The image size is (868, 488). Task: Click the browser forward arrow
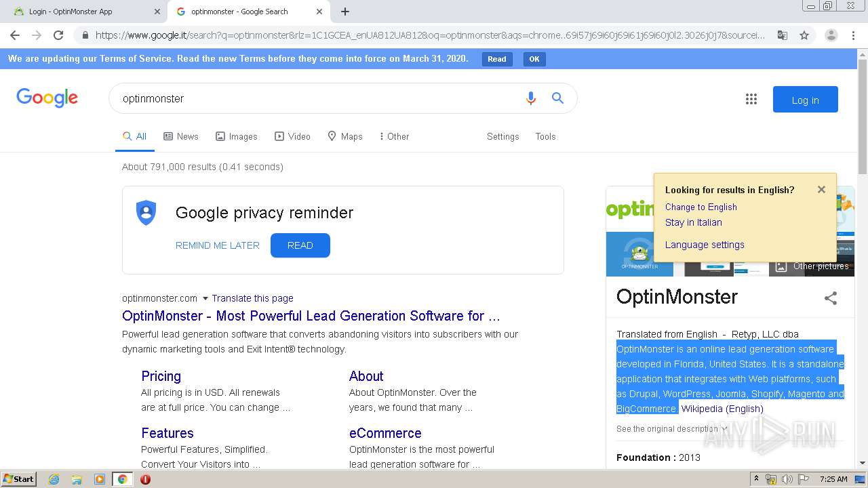pos(37,35)
